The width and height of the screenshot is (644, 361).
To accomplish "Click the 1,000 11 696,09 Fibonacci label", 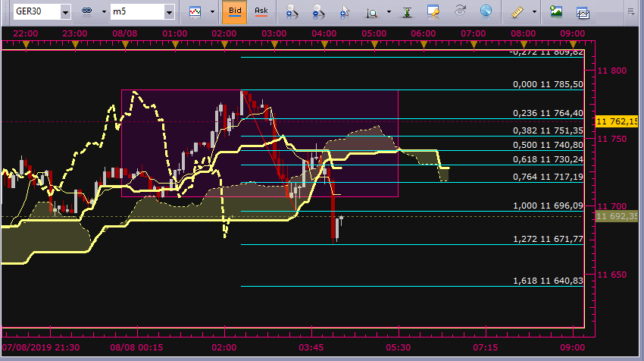I will [x=548, y=206].
